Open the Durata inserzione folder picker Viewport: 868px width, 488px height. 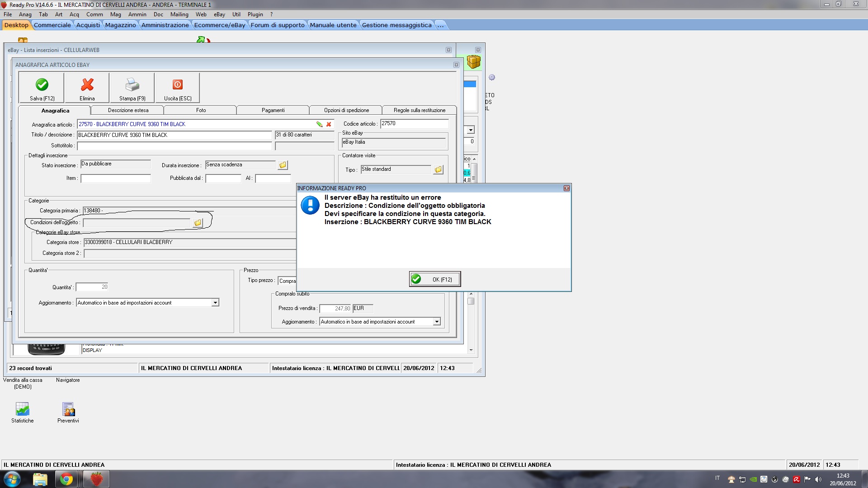click(x=283, y=165)
